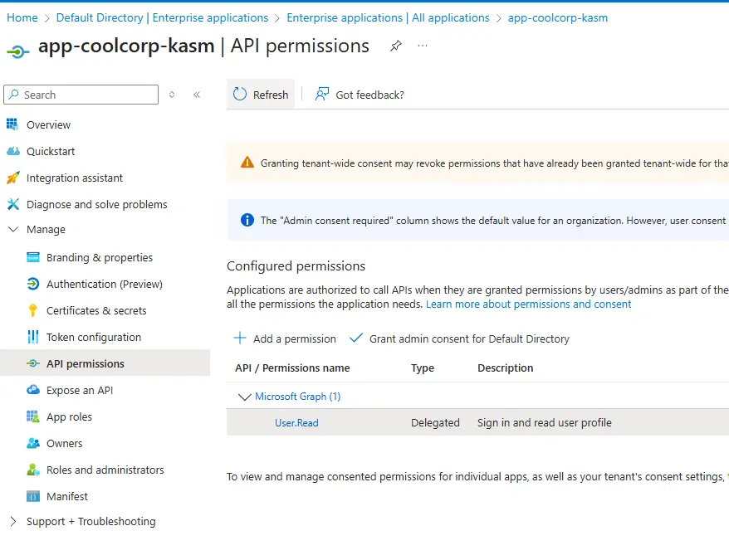Viewport: 729px width, 560px height.
Task: Click the Refresh button
Action: [261, 95]
